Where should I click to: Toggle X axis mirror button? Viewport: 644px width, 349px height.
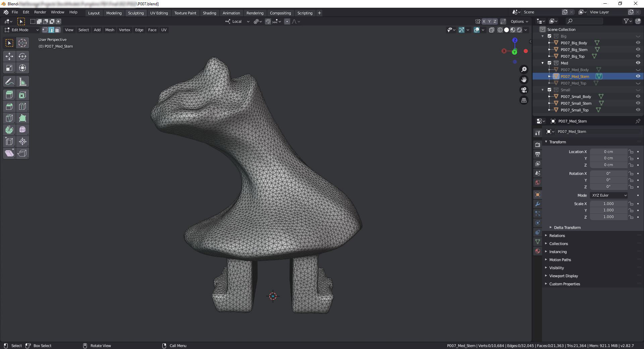pyautogui.click(x=484, y=21)
